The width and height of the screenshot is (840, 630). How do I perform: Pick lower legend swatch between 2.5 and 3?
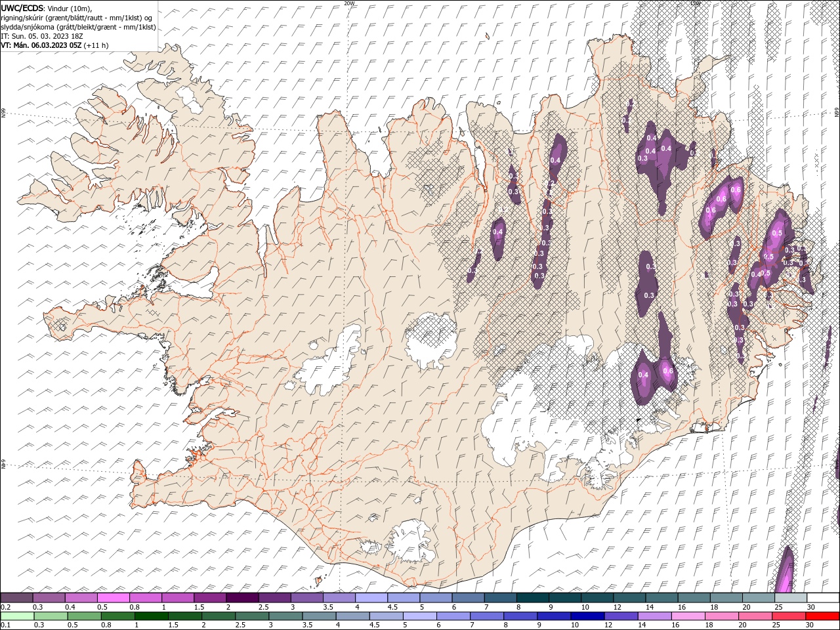pyautogui.click(x=252, y=616)
